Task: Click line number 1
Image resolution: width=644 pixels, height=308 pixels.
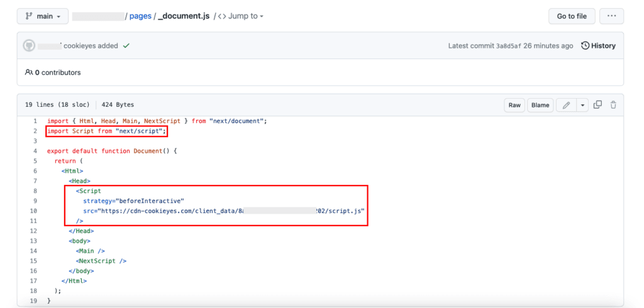Action: pos(35,121)
